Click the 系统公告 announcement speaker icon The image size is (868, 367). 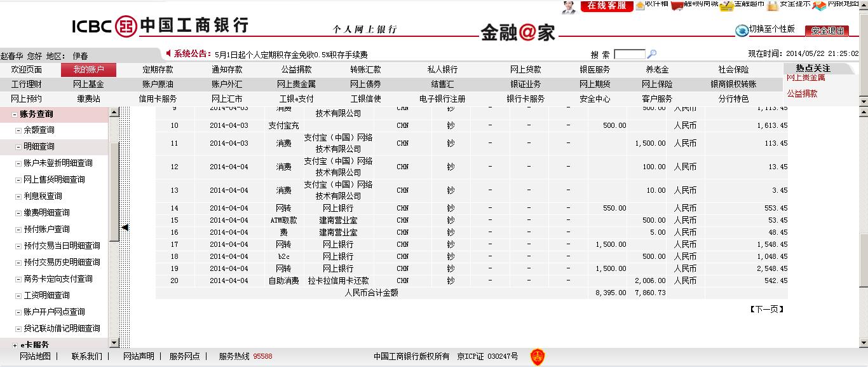pyautogui.click(x=168, y=53)
